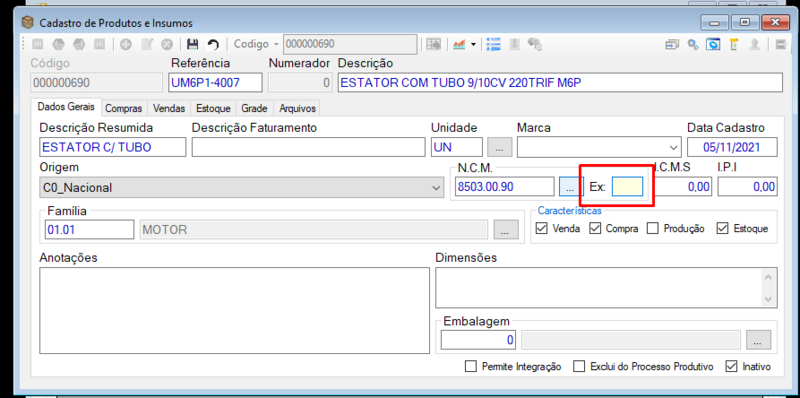
Task: Click the Descrição Resumida field
Action: 113,147
